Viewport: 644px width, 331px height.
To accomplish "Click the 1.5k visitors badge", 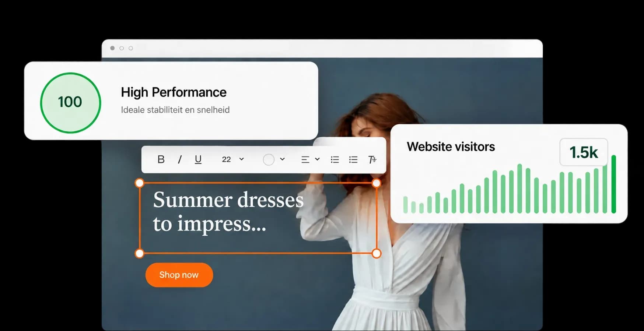I will tap(584, 152).
